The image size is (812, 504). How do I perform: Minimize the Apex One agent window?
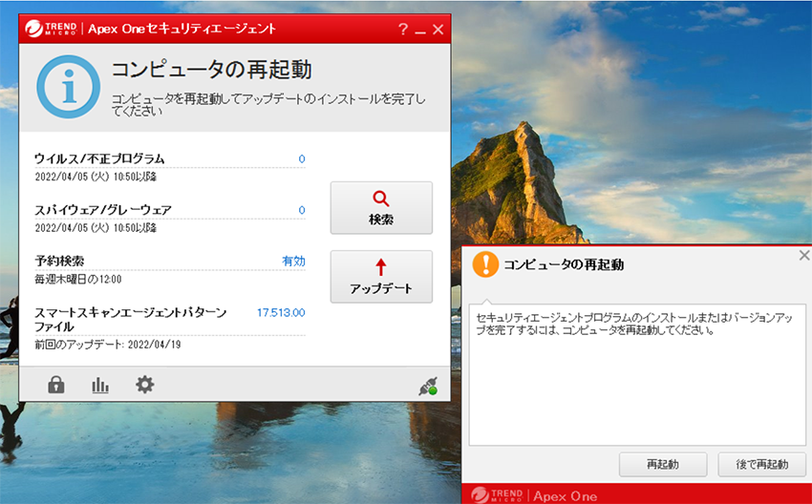[420, 31]
